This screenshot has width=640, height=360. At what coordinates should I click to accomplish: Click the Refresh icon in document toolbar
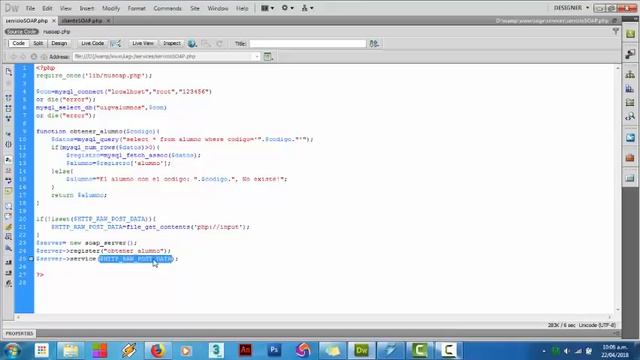220,43
